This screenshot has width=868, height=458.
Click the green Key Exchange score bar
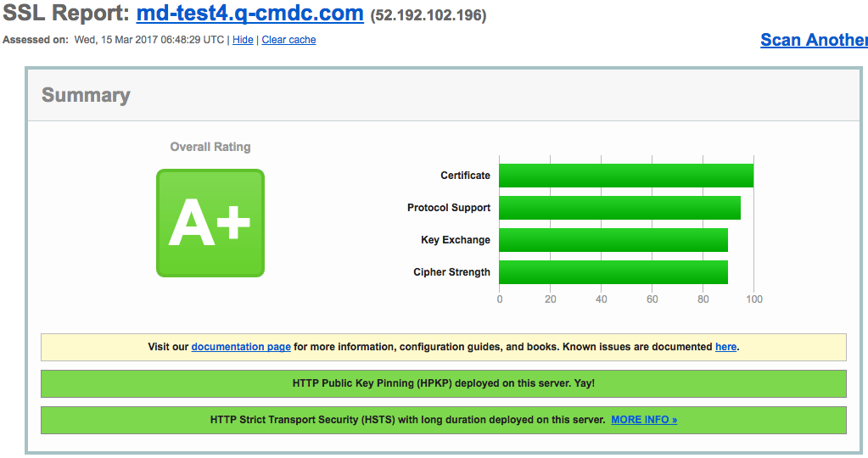[613, 240]
